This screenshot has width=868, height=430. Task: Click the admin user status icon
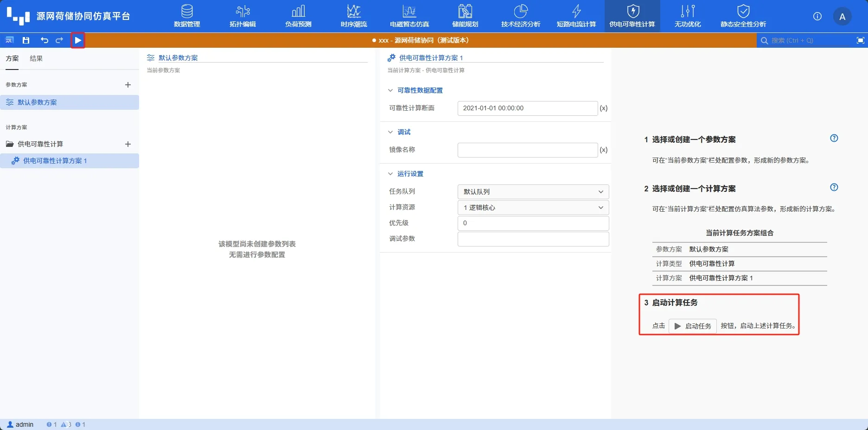(x=10, y=424)
